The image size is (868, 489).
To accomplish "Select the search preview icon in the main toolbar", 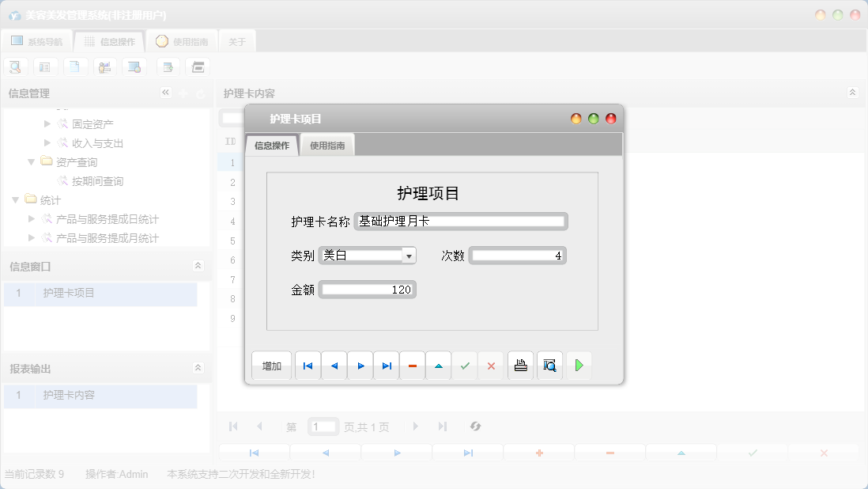I will point(15,66).
